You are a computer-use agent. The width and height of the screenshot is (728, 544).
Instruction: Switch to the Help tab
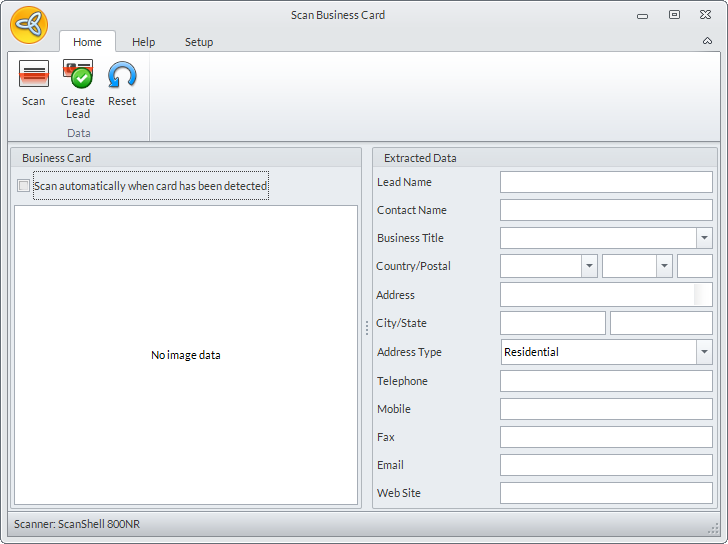point(143,42)
